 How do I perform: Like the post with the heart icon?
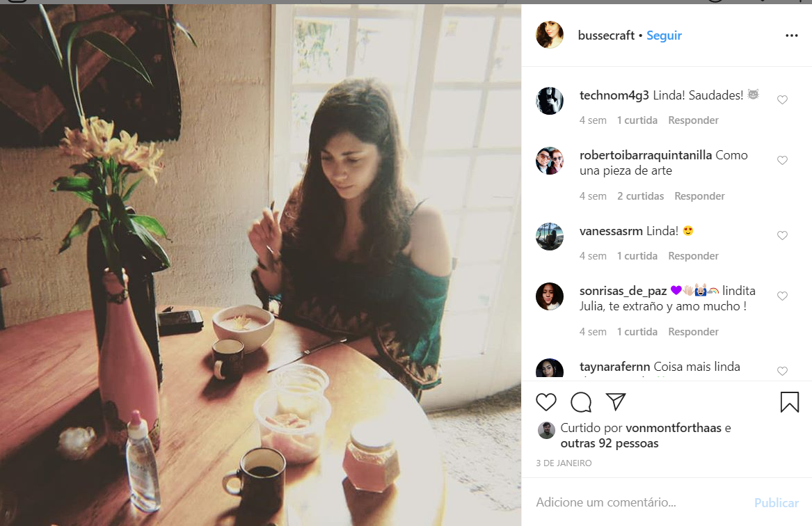pyautogui.click(x=546, y=401)
